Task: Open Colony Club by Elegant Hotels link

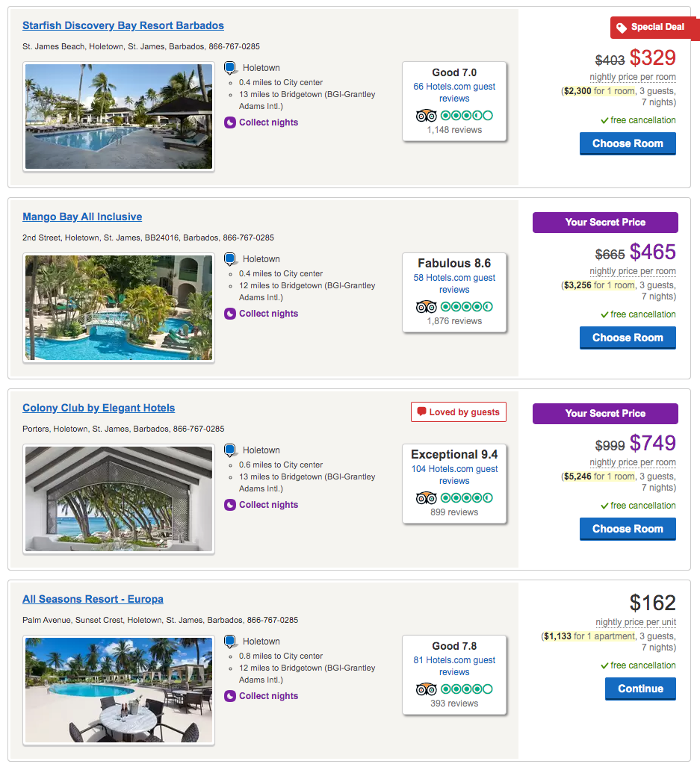Action: (99, 408)
